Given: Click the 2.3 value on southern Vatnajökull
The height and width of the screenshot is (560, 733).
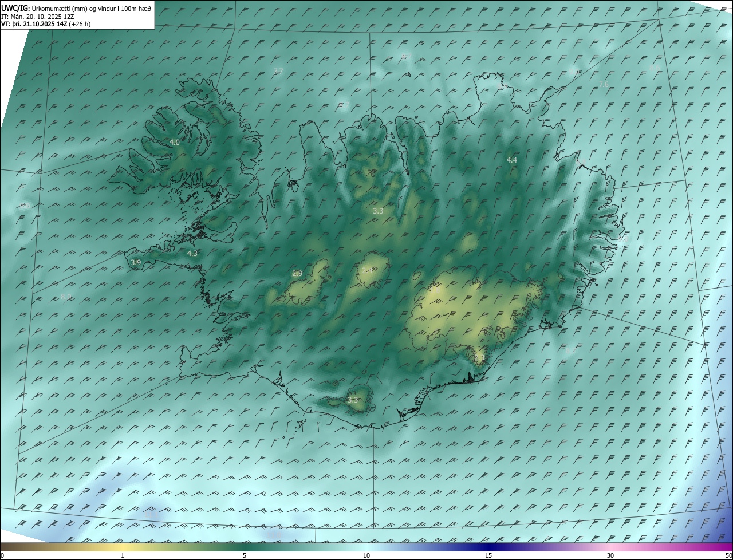Looking at the screenshot, I should click(479, 358).
